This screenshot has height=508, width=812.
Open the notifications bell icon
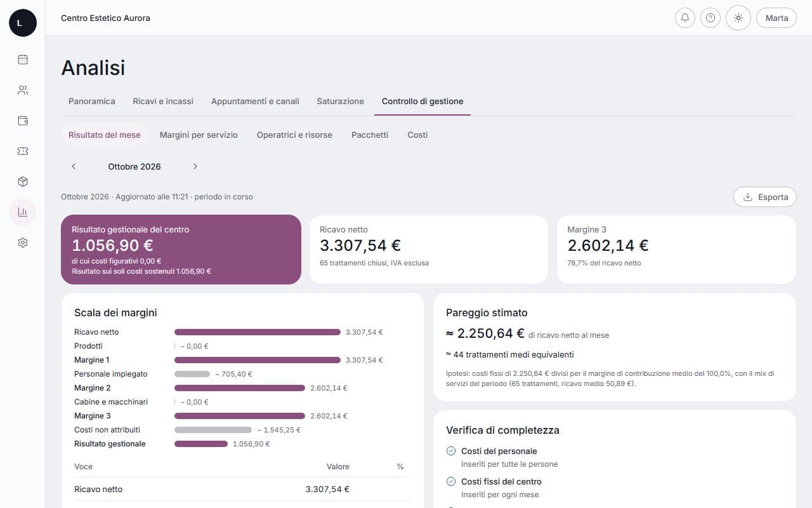pos(685,18)
